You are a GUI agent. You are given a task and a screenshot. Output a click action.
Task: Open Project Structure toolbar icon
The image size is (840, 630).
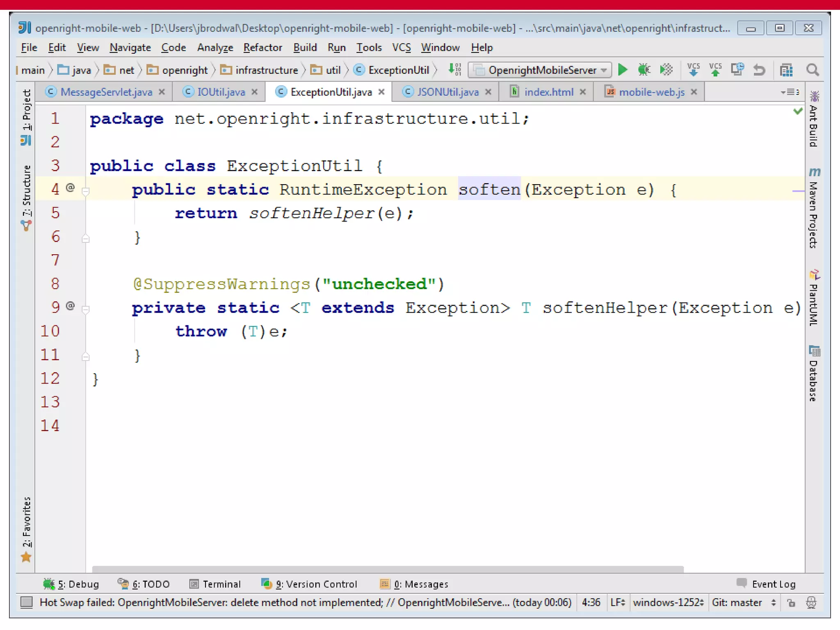(786, 70)
